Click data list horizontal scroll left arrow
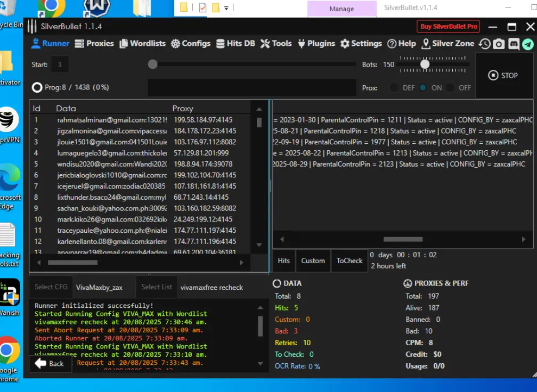This screenshot has height=392, width=537. [38, 263]
